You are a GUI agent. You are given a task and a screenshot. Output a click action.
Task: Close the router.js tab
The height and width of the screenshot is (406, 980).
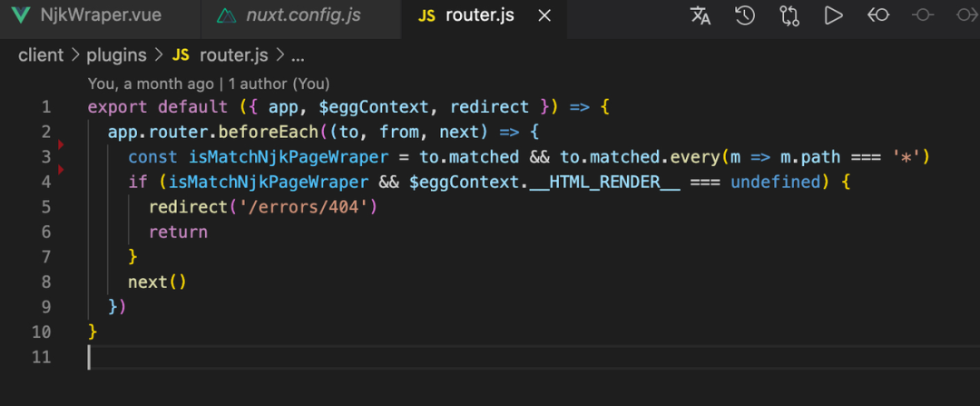coord(544,16)
